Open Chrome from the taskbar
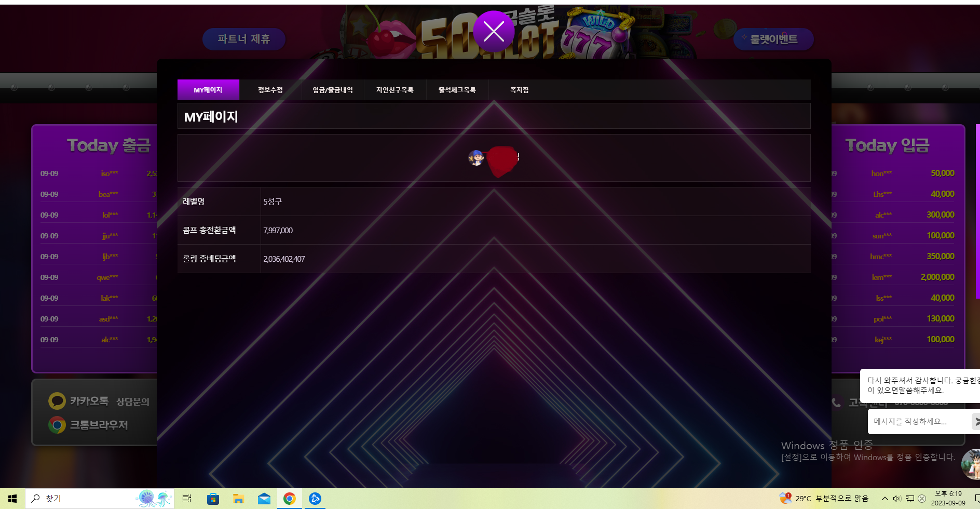The height and width of the screenshot is (509, 980). [290, 499]
